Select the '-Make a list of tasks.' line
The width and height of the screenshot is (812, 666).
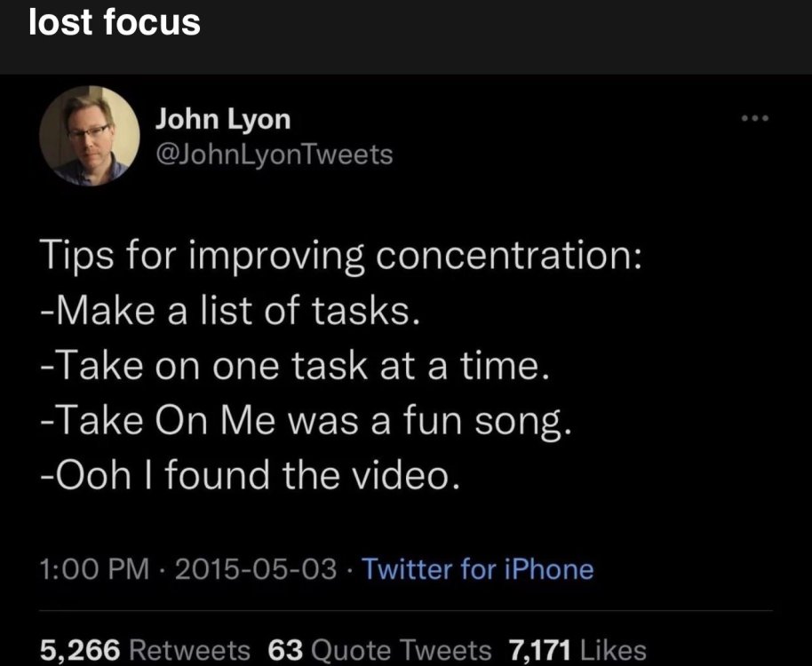(229, 311)
